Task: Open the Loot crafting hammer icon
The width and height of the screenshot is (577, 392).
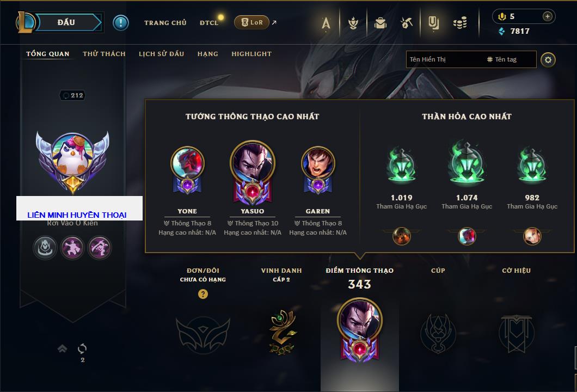Action: (407, 23)
